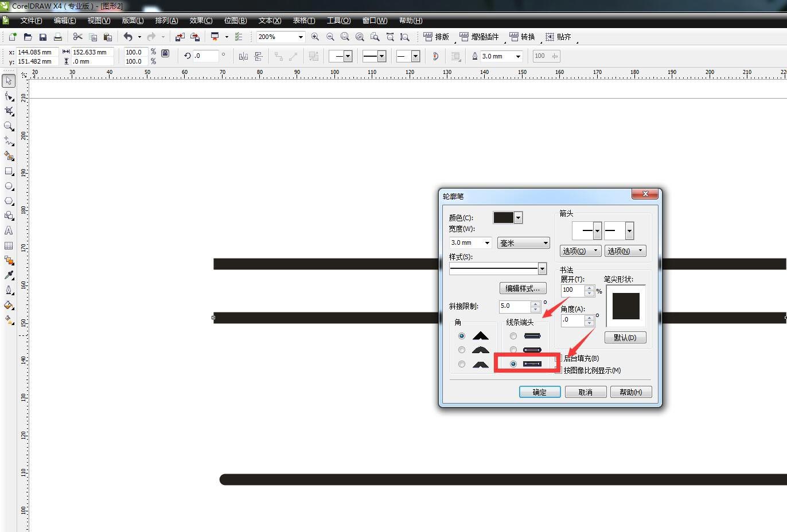Select the Table tool in toolbox
Screen dimensions: 787x532
(x=9, y=245)
